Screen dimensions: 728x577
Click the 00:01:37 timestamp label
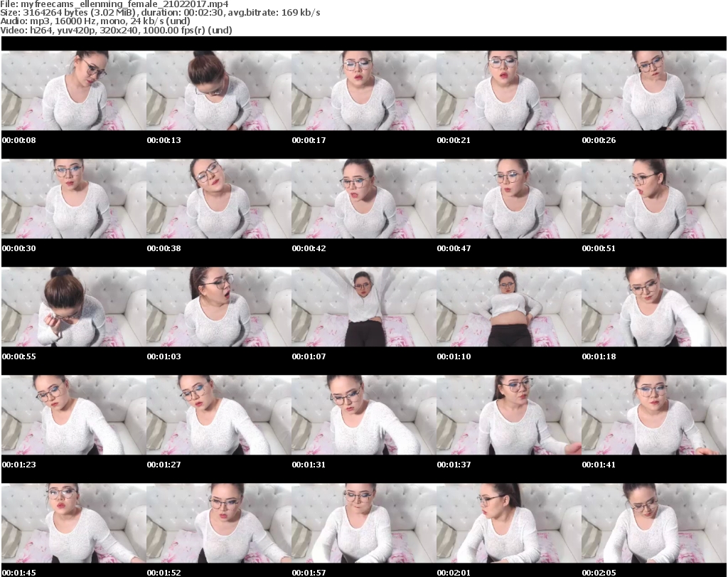click(x=454, y=465)
